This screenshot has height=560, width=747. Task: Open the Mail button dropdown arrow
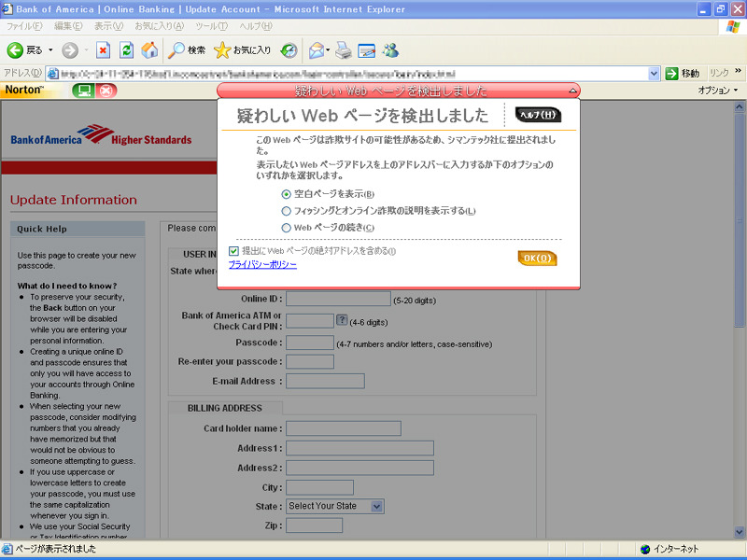(328, 50)
